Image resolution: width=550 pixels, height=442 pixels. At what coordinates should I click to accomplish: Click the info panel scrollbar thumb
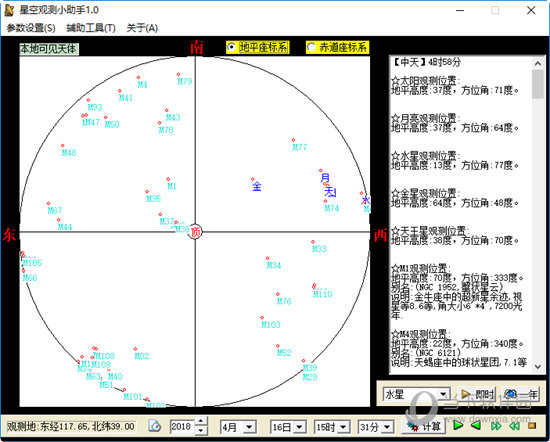tap(538, 84)
